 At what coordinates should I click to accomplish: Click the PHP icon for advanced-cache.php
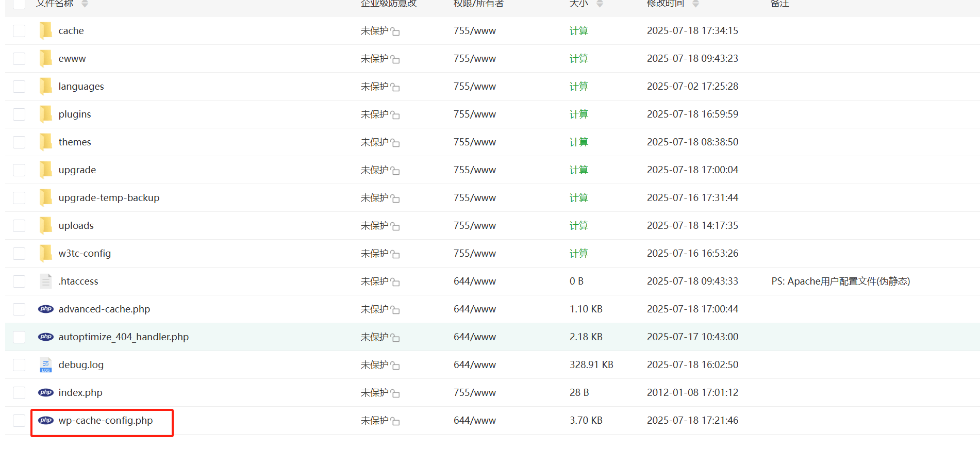click(x=46, y=309)
